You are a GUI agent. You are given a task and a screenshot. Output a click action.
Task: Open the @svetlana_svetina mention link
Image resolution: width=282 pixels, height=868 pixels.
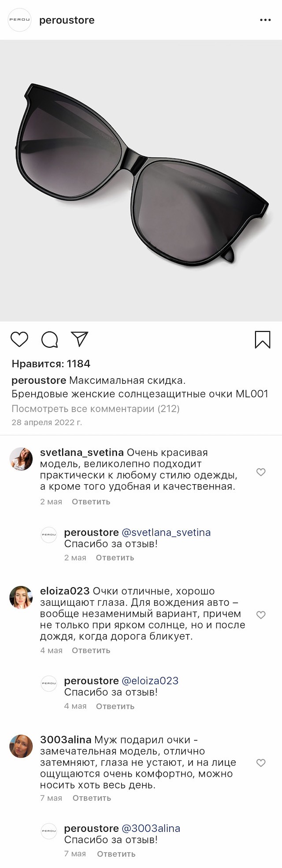tap(166, 533)
